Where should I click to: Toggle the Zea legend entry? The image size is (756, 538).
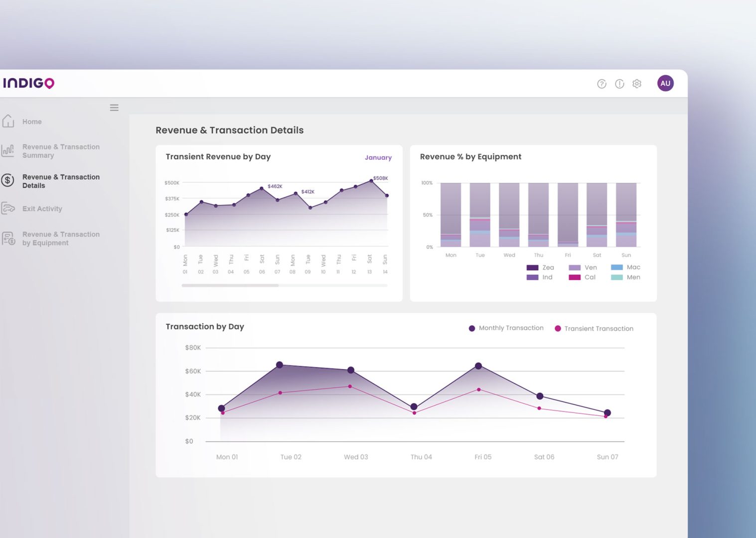click(x=540, y=268)
